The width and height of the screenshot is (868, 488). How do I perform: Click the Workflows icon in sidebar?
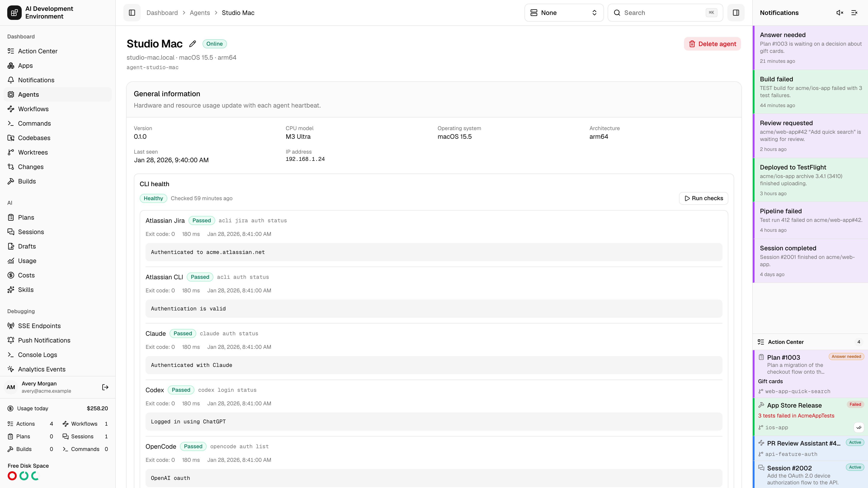(11, 109)
